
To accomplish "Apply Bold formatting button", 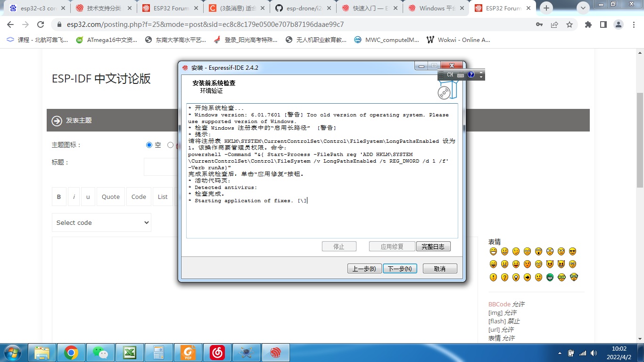I will click(x=59, y=197).
